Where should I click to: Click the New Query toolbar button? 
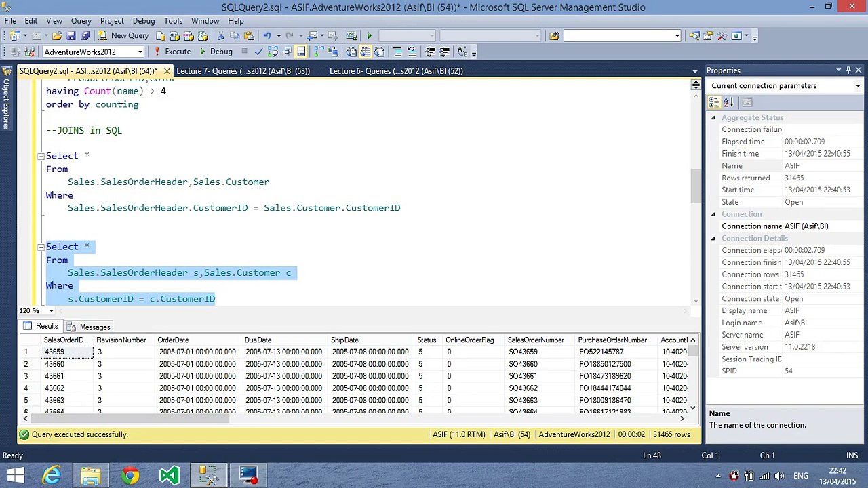(x=123, y=35)
